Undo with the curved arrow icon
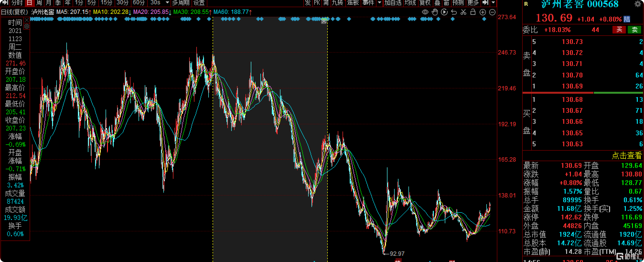 point(454,12)
